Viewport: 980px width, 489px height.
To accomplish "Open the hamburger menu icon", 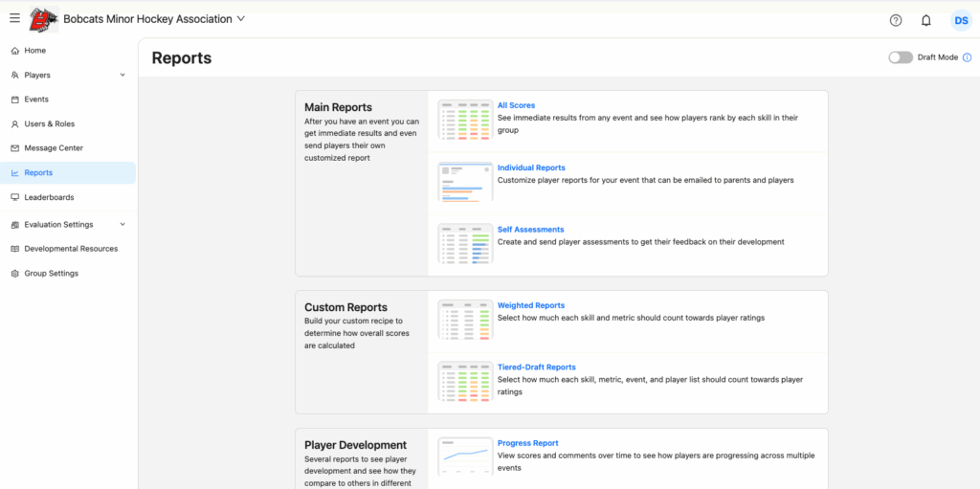I will (14, 18).
